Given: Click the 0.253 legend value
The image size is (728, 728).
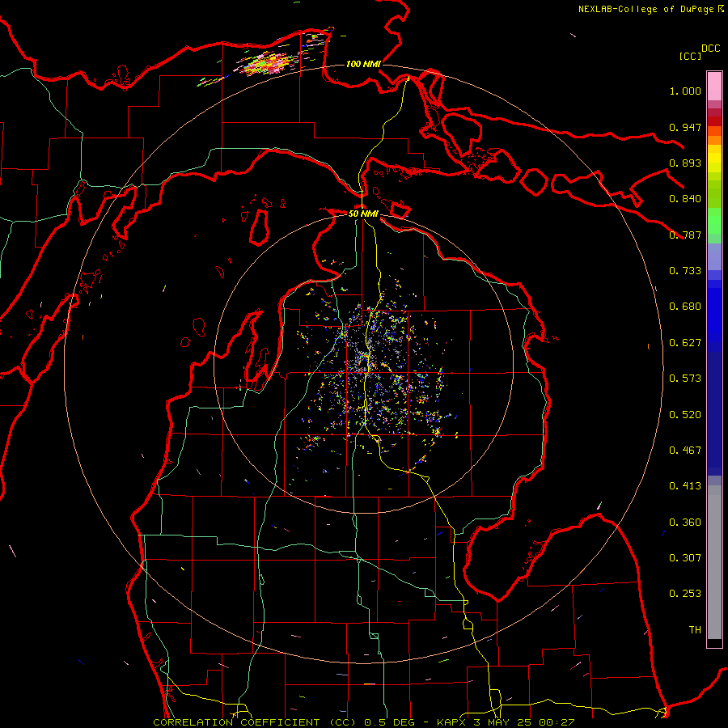Looking at the screenshot, I should [x=685, y=594].
